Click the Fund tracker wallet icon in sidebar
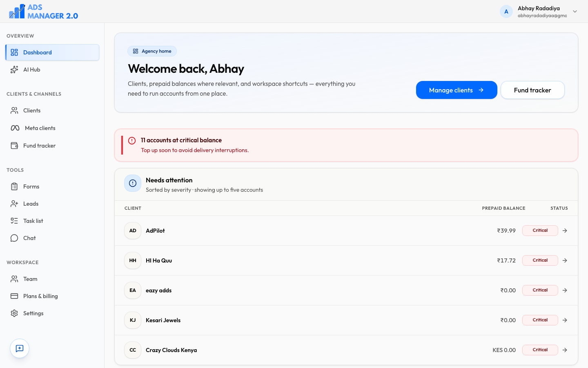 (14, 146)
